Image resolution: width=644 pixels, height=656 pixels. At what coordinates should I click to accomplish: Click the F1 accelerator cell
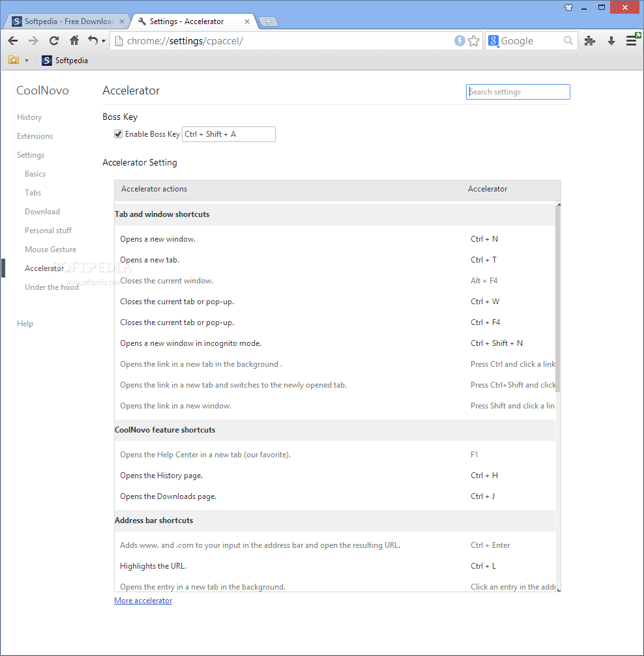[474, 454]
